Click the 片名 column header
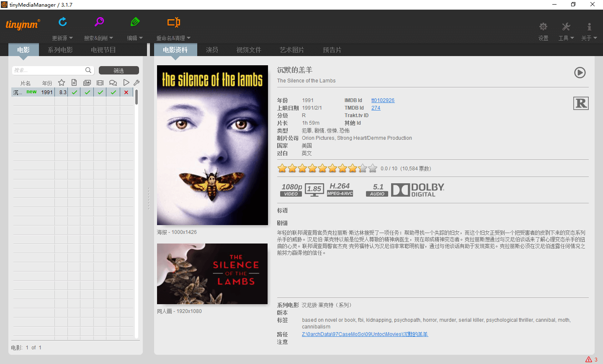This screenshot has height=364, width=603. pyautogui.click(x=26, y=83)
